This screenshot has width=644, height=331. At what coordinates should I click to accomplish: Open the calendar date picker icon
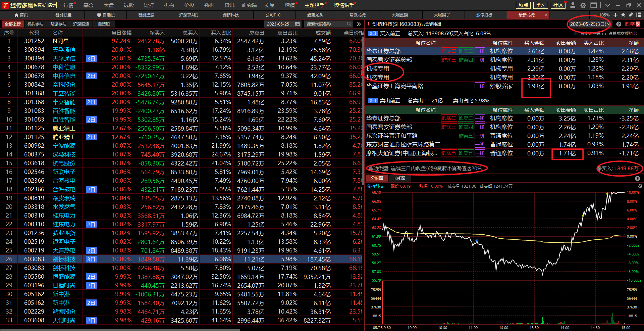[297, 24]
